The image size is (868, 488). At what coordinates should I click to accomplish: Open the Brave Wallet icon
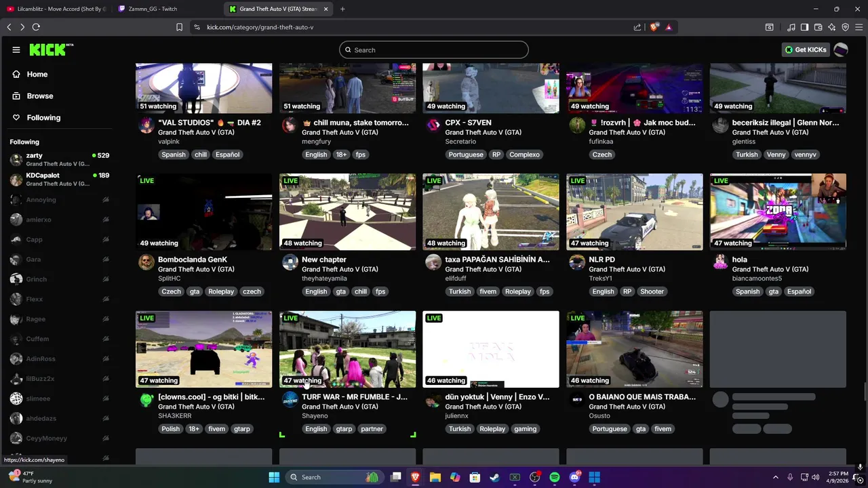coord(818,27)
